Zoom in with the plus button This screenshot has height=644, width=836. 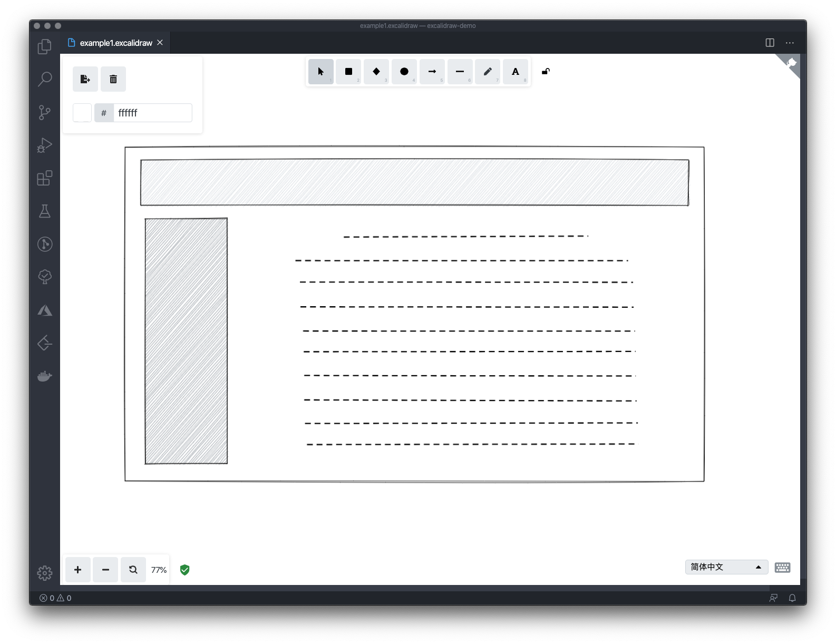[77, 570]
